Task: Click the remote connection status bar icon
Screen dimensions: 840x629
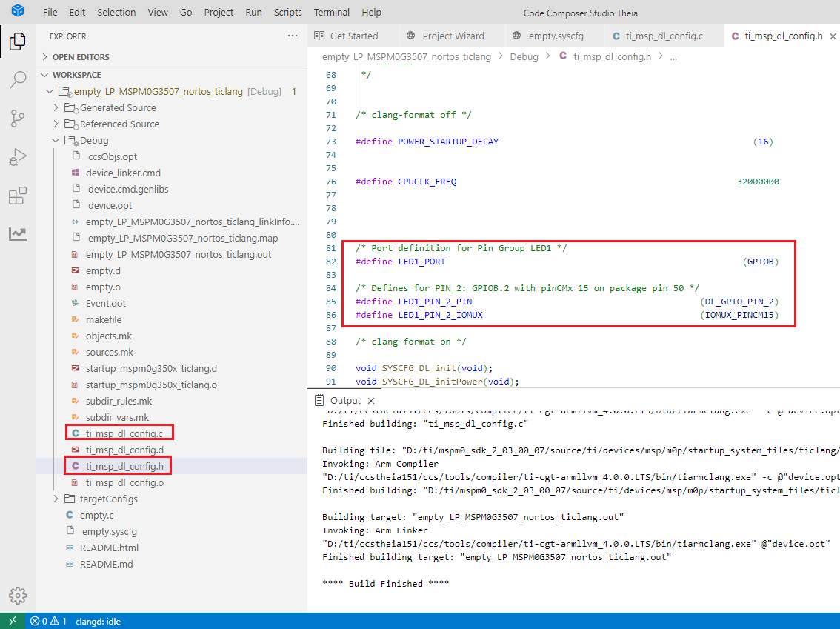Action: click(13, 621)
